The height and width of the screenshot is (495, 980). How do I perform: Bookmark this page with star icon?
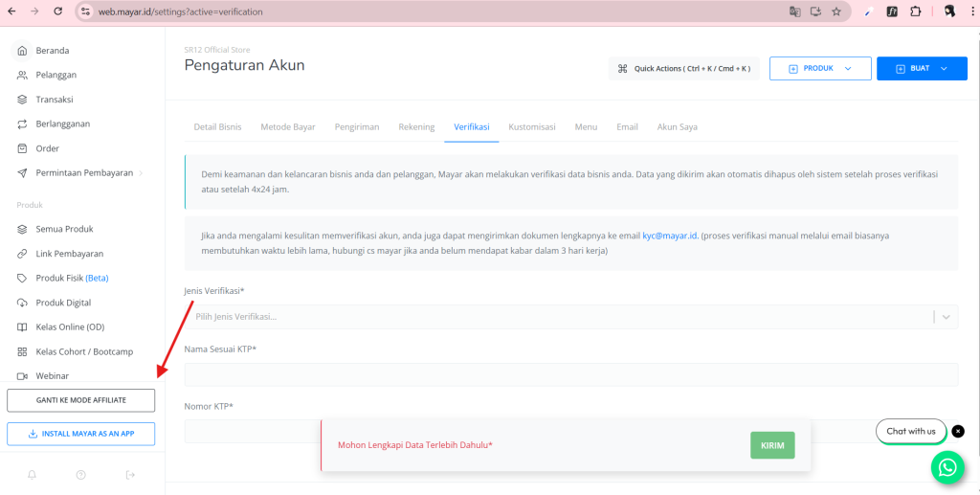coord(836,12)
